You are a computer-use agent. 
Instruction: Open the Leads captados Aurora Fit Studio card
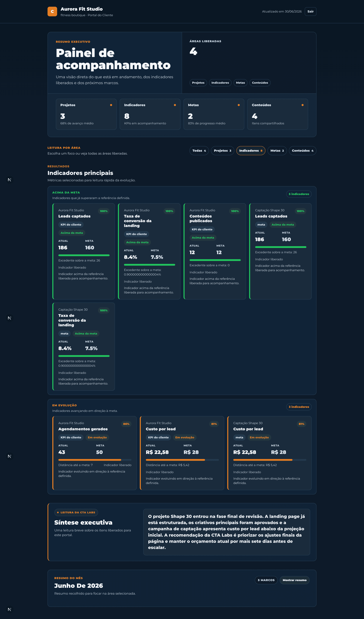click(84, 251)
